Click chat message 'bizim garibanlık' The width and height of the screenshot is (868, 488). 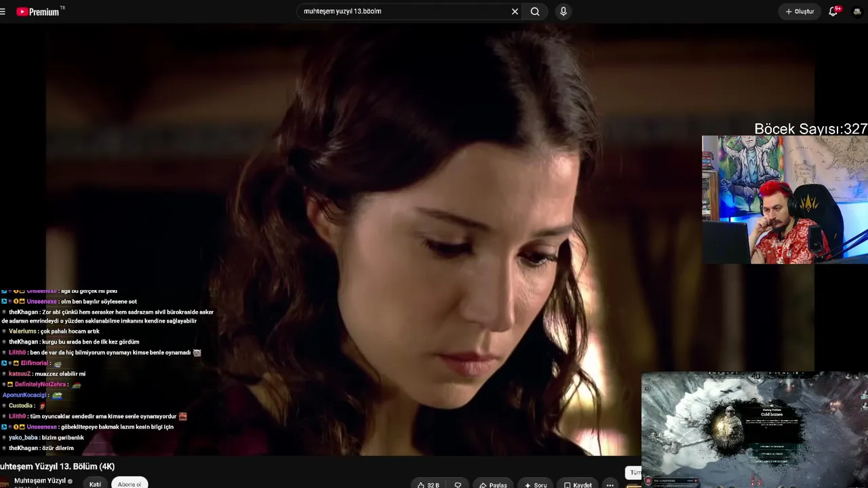tap(62, 438)
